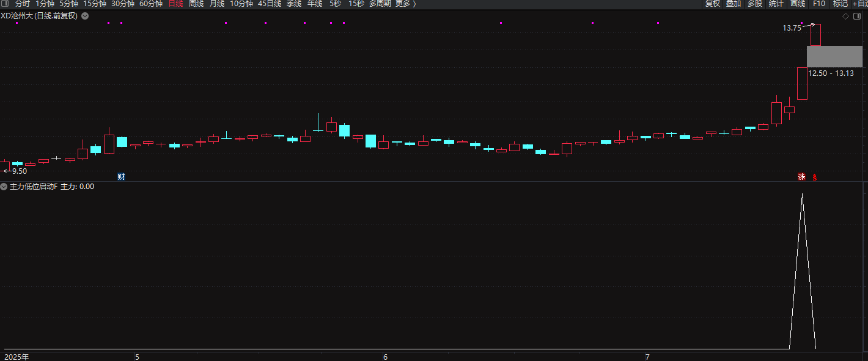Add stock via +自选 button
Viewport: 868px width, 361px height.
pos(859,4)
